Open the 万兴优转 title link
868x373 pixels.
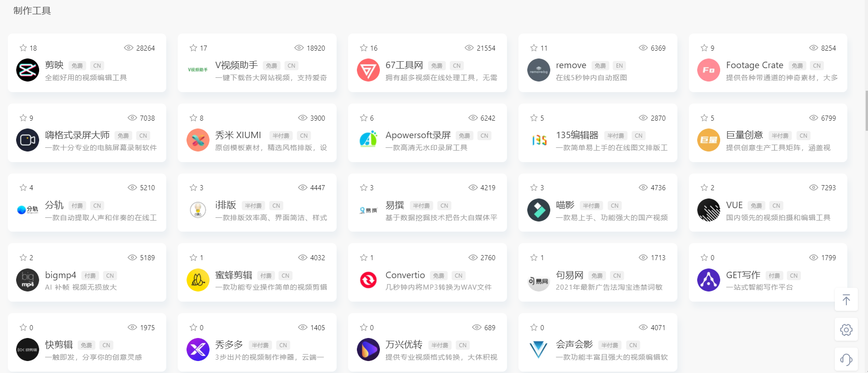point(404,345)
